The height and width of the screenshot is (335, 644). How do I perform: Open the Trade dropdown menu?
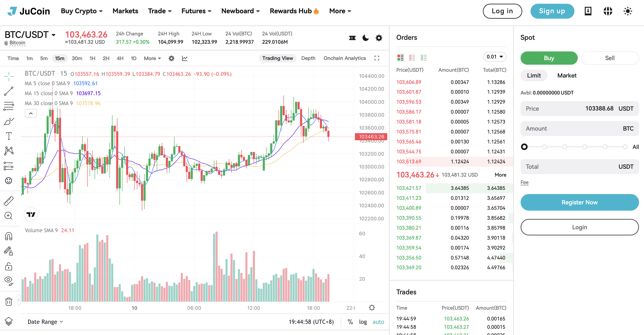[160, 11]
